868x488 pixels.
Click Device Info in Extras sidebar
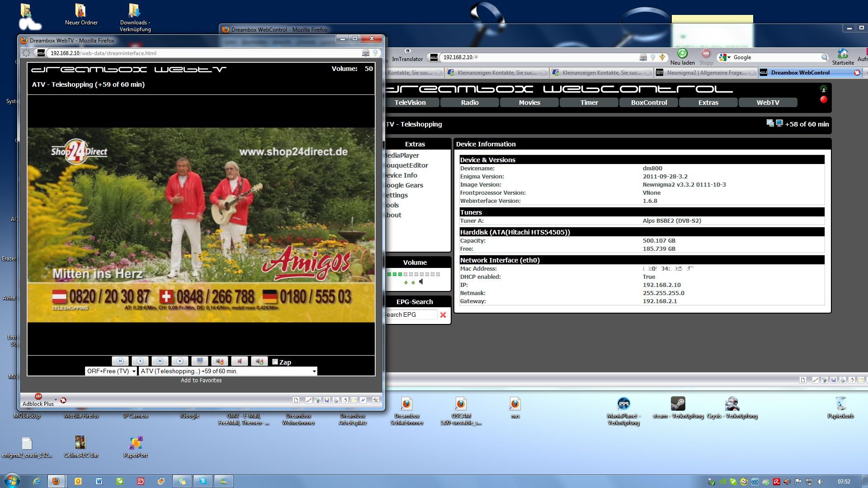[401, 175]
